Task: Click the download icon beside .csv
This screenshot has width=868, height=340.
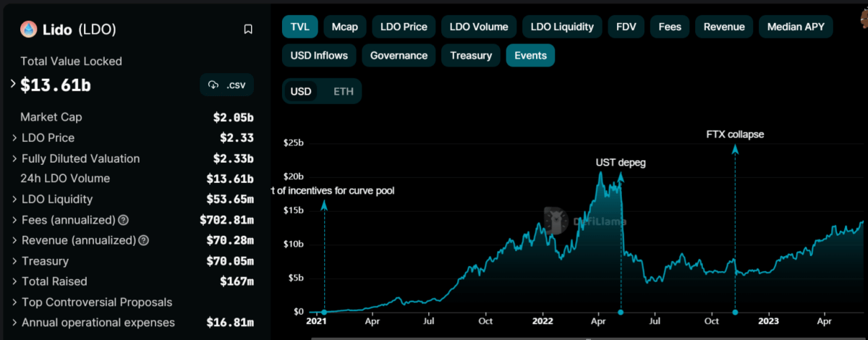Action: pos(213,85)
